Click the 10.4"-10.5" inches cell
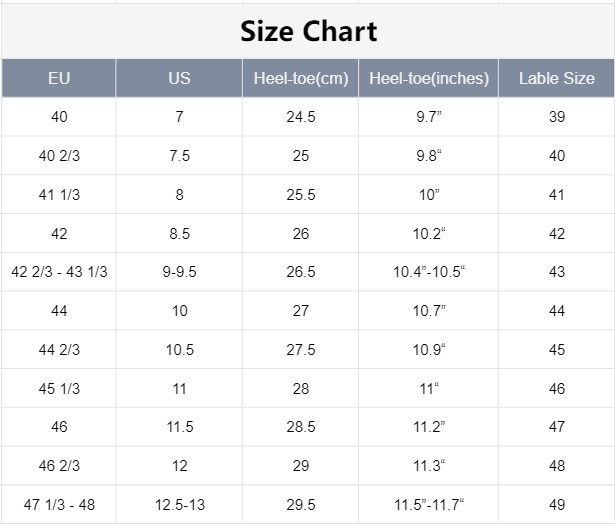The width and height of the screenshot is (615, 524). [x=428, y=272]
